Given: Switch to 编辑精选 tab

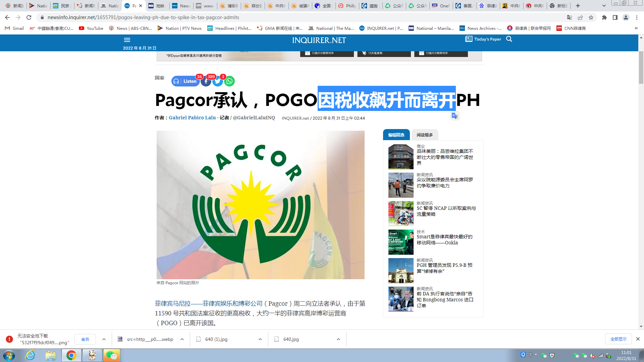Looking at the screenshot, I should [x=396, y=135].
